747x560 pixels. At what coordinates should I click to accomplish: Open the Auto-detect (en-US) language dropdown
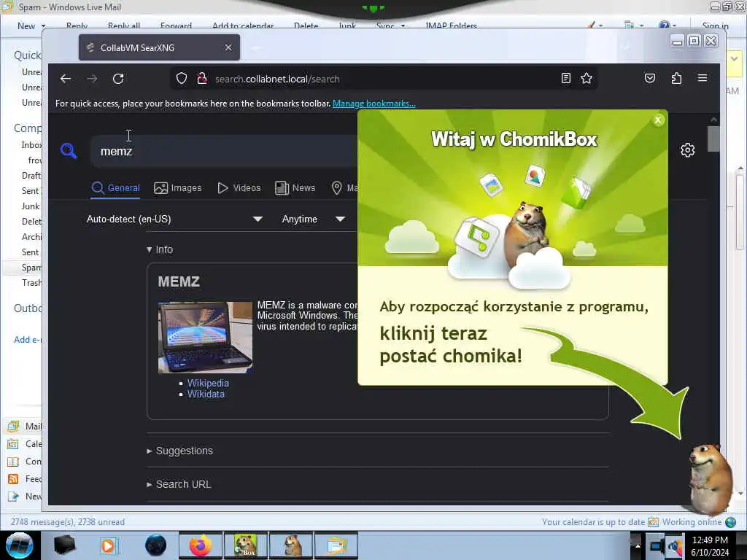pos(174,219)
